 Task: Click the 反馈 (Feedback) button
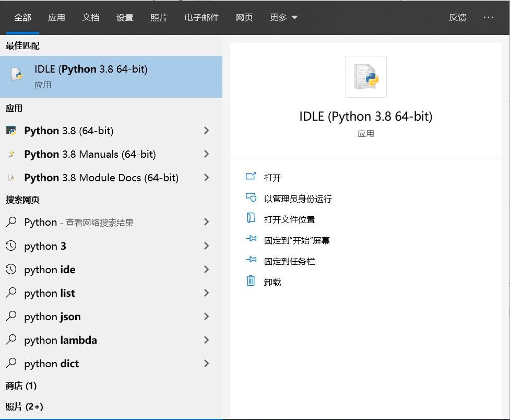coord(458,17)
